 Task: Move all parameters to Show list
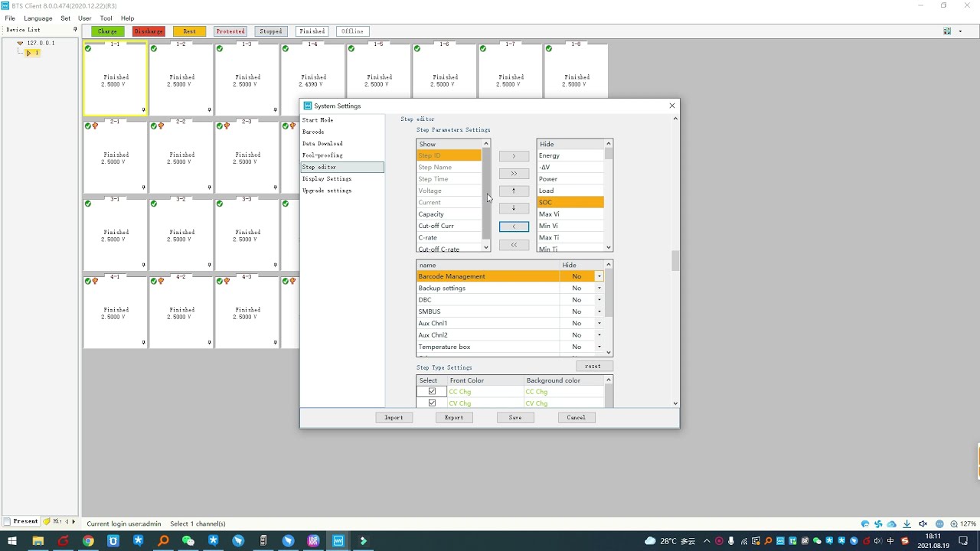pos(514,245)
